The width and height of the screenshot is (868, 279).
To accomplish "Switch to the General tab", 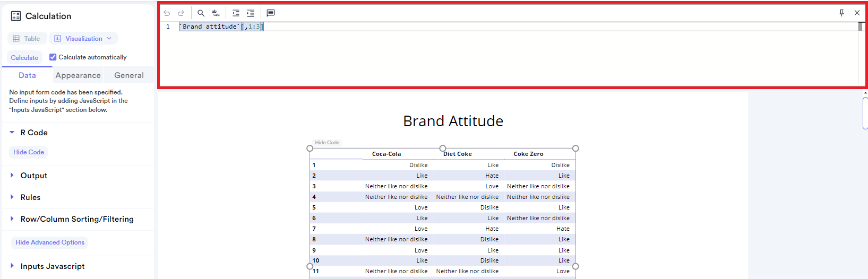I will tap(129, 75).
